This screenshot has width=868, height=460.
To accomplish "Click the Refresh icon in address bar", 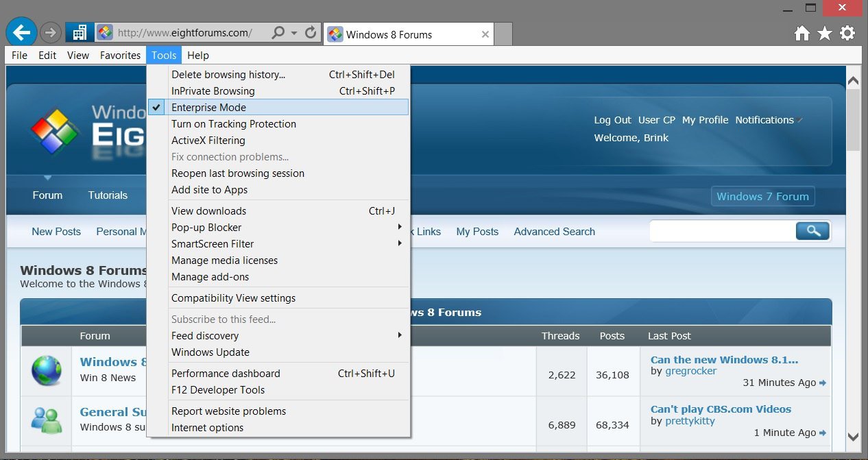I will click(x=311, y=32).
